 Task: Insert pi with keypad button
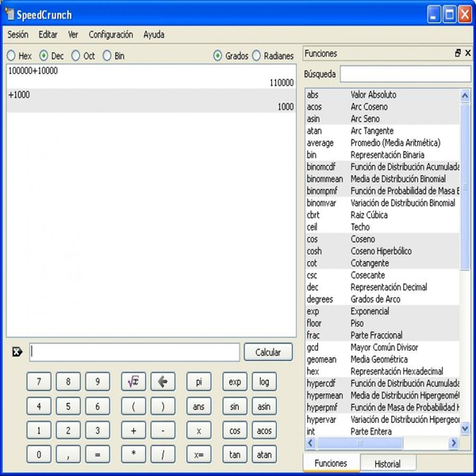click(x=198, y=382)
